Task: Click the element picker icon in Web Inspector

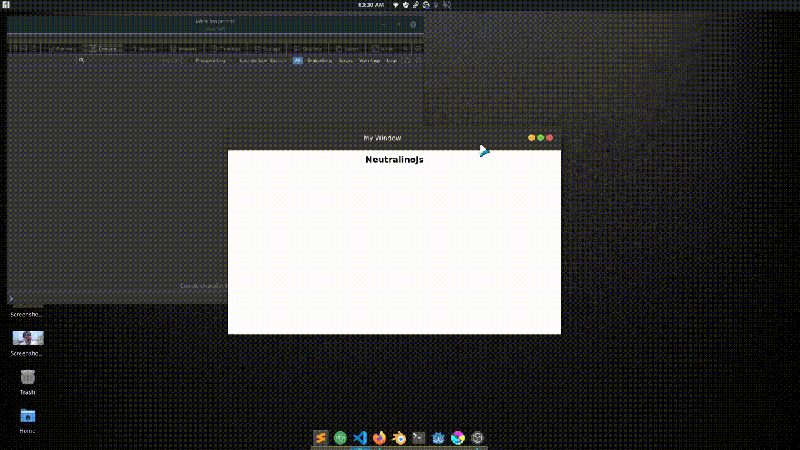Action: (x=34, y=48)
